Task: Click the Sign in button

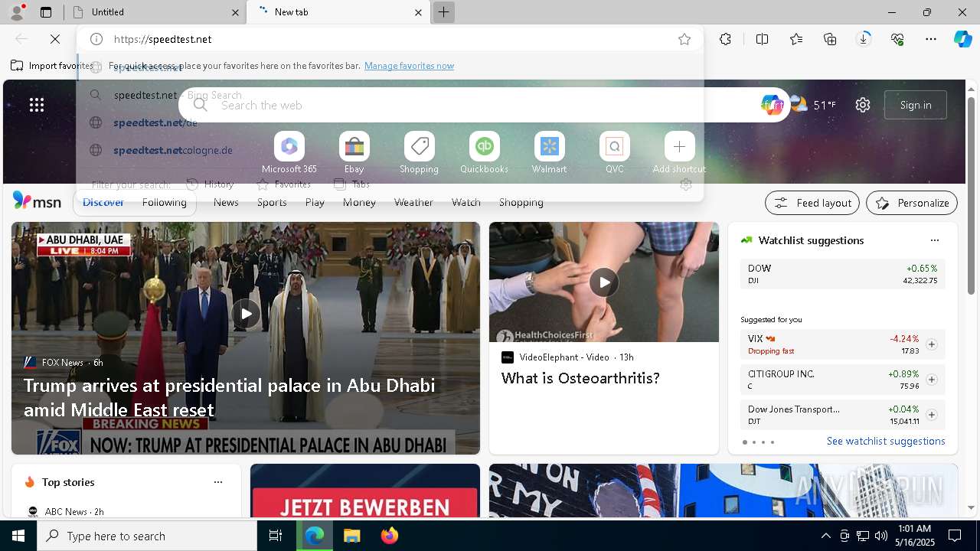Action: pos(916,105)
